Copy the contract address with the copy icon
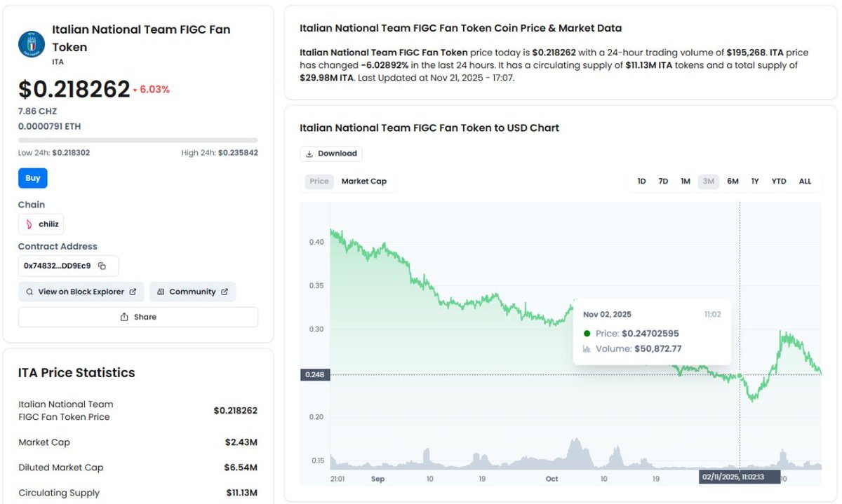842x504 pixels. pos(102,266)
